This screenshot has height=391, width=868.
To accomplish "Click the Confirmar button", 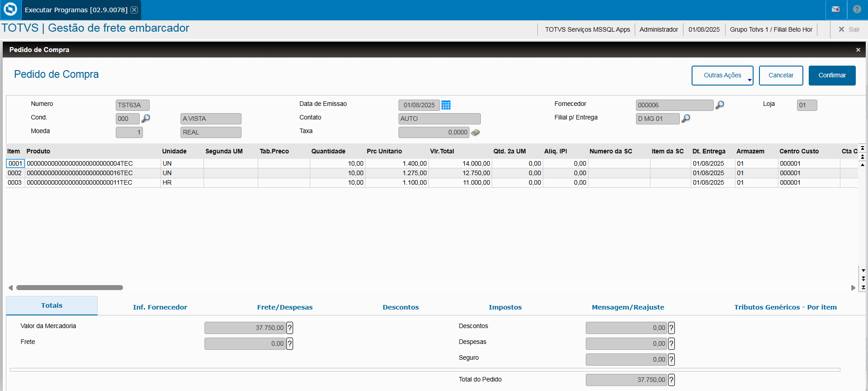I will [832, 76].
